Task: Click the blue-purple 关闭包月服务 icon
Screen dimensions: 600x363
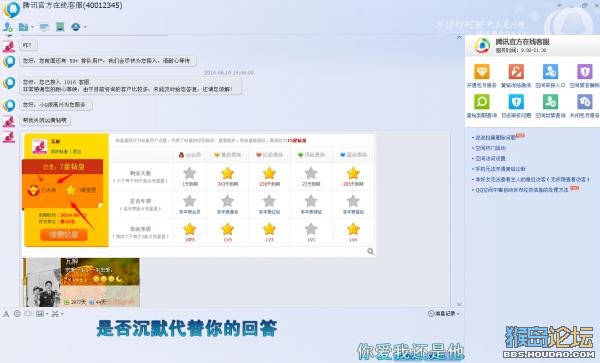Action: (x=585, y=102)
